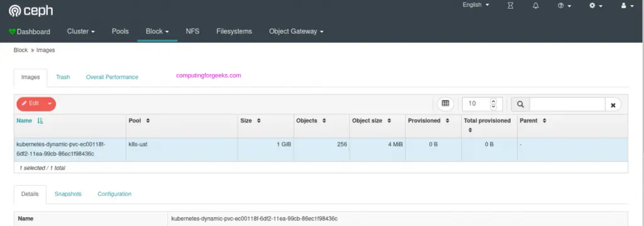Clear search with the x button
The height and width of the screenshot is (226, 644).
[x=613, y=105]
